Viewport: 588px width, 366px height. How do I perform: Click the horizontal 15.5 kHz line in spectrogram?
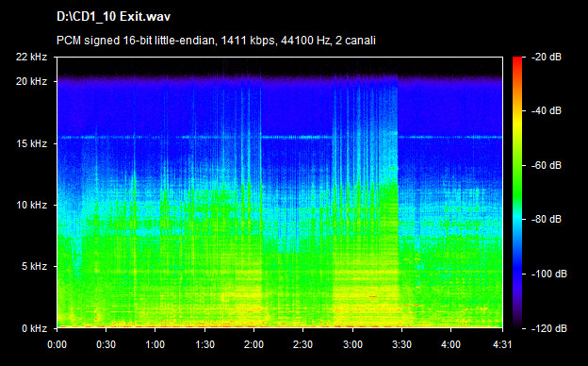(280, 137)
